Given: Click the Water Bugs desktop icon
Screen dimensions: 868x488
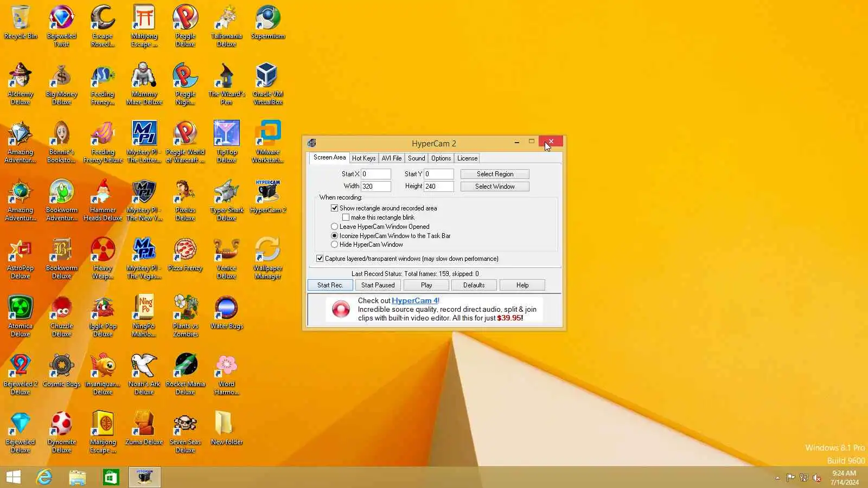Looking at the screenshot, I should tap(227, 313).
